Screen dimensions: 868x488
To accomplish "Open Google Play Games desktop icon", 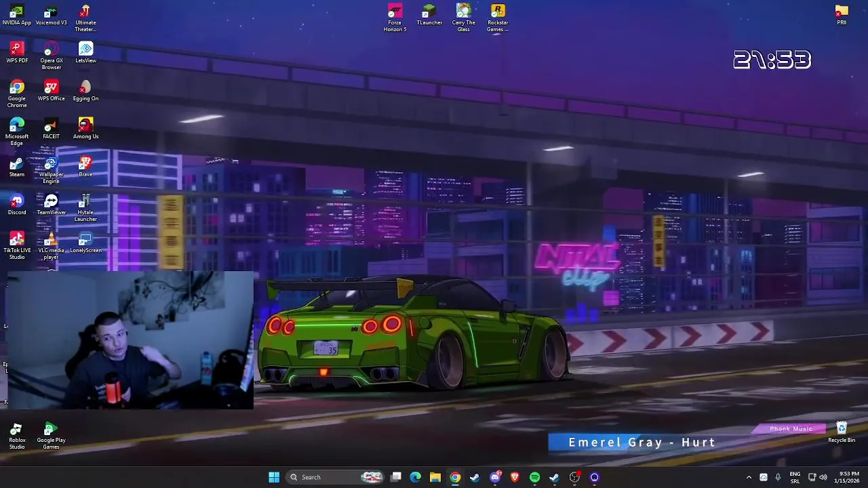I will pyautogui.click(x=51, y=436).
